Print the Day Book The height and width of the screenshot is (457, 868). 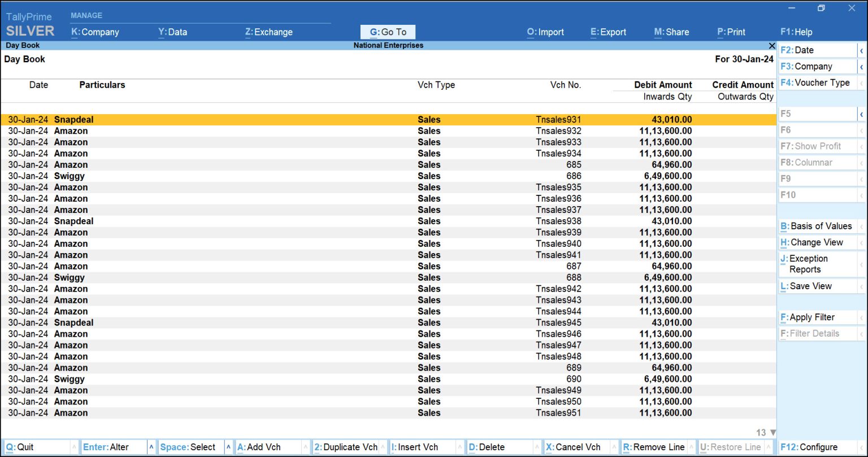pos(731,32)
